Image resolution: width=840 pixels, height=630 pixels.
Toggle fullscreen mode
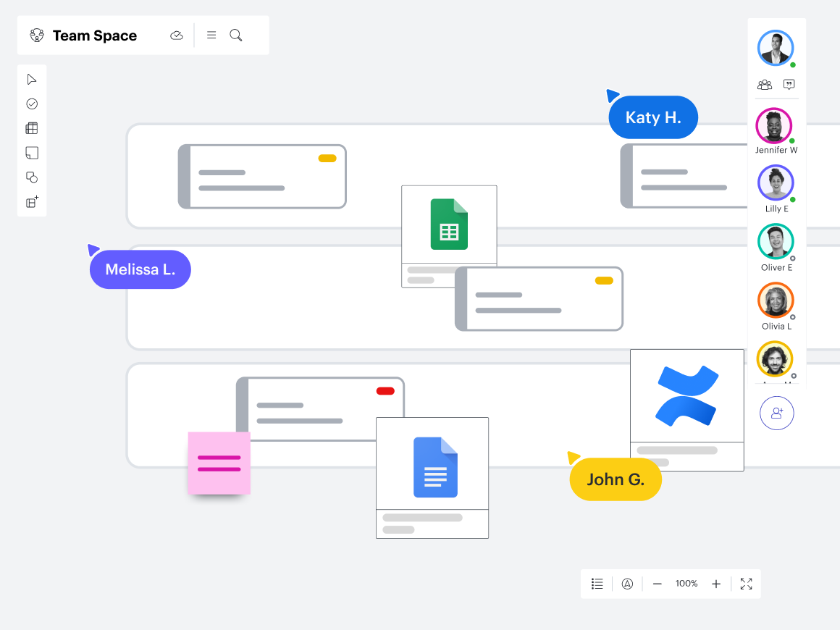pos(747,584)
